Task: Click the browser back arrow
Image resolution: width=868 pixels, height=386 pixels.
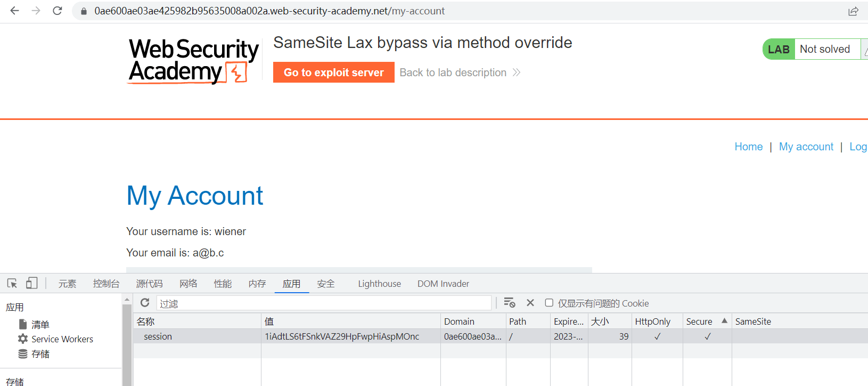Action: 14,11
